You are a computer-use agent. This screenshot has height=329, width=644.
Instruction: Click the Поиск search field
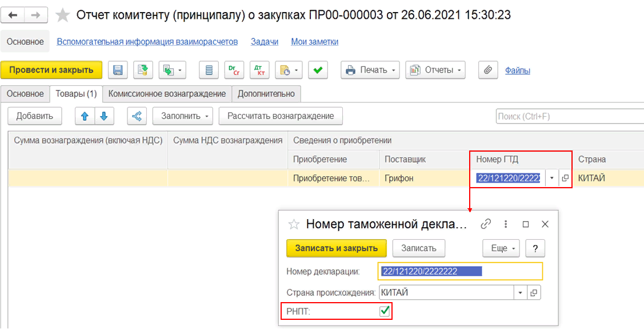[x=569, y=116]
